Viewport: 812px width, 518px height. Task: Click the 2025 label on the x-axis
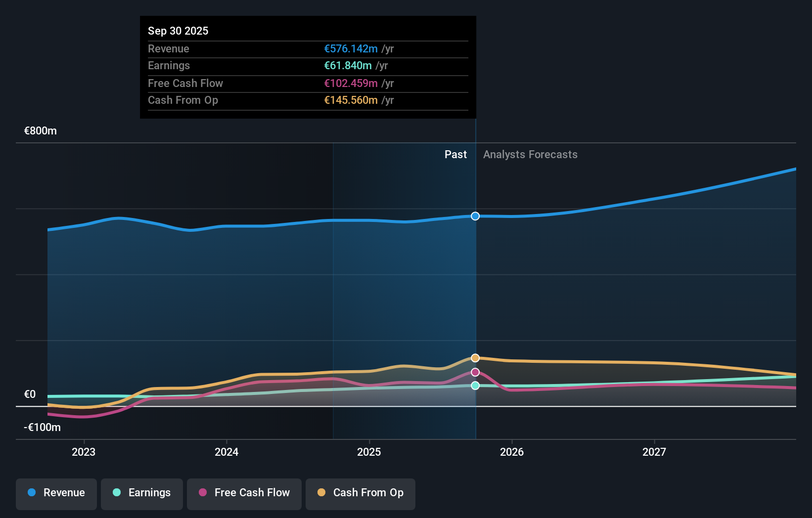[x=369, y=451]
